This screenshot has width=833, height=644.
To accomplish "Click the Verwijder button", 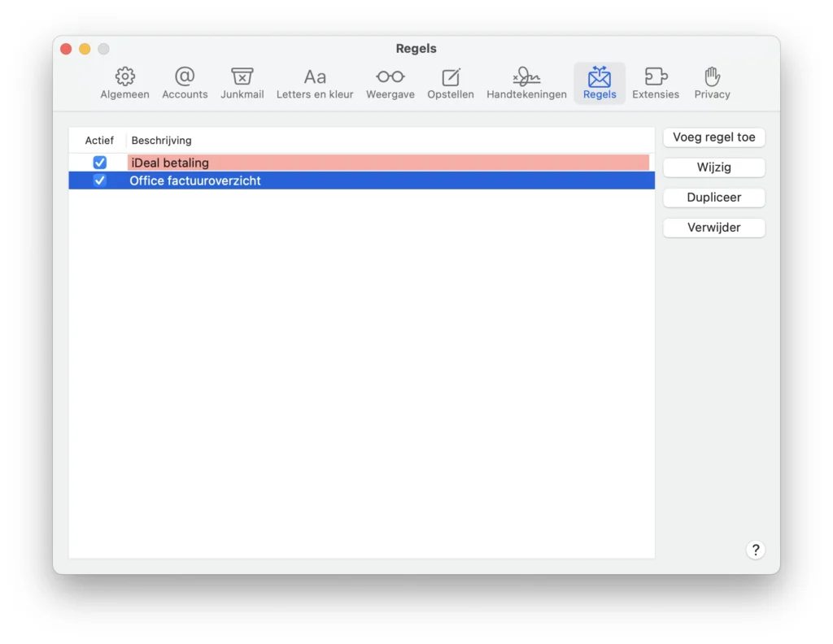I will pyautogui.click(x=714, y=228).
